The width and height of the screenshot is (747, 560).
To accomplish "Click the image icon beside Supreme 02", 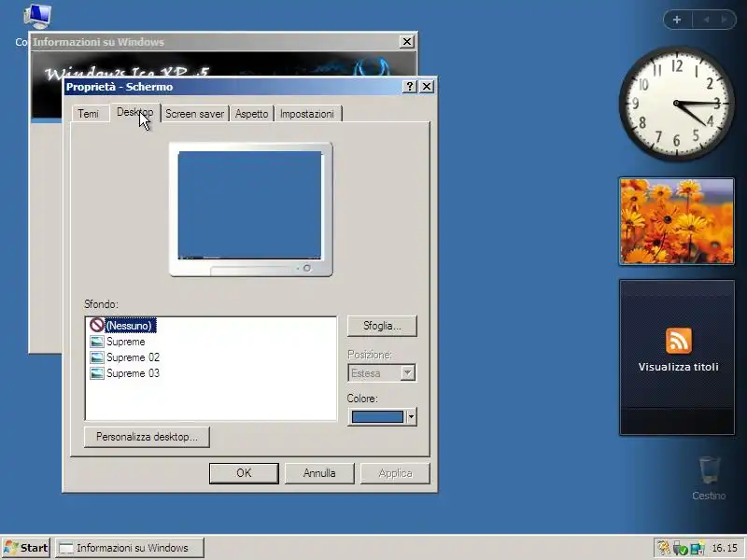I will click(x=97, y=357).
